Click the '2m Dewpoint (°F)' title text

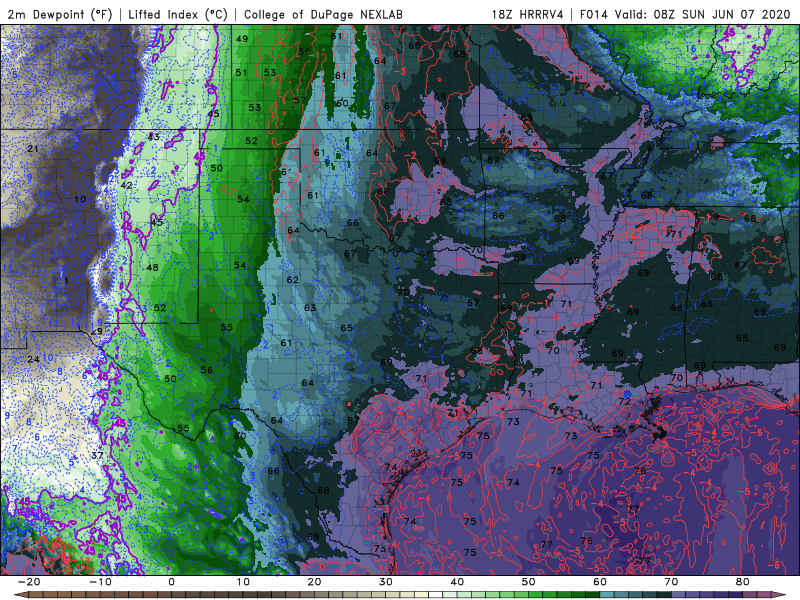pos(60,14)
